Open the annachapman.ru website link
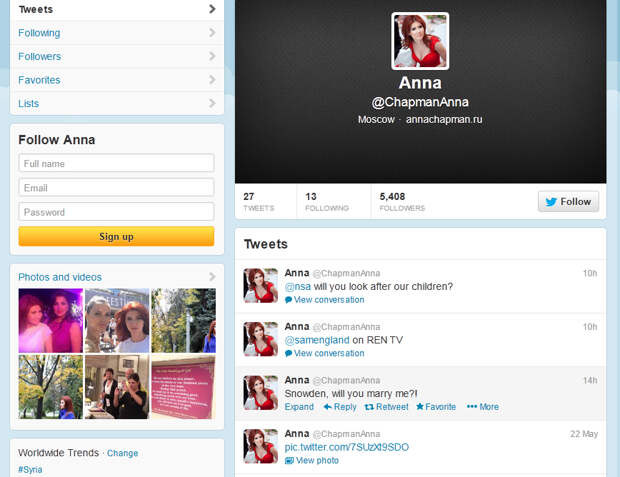The width and height of the screenshot is (620, 477). [444, 119]
